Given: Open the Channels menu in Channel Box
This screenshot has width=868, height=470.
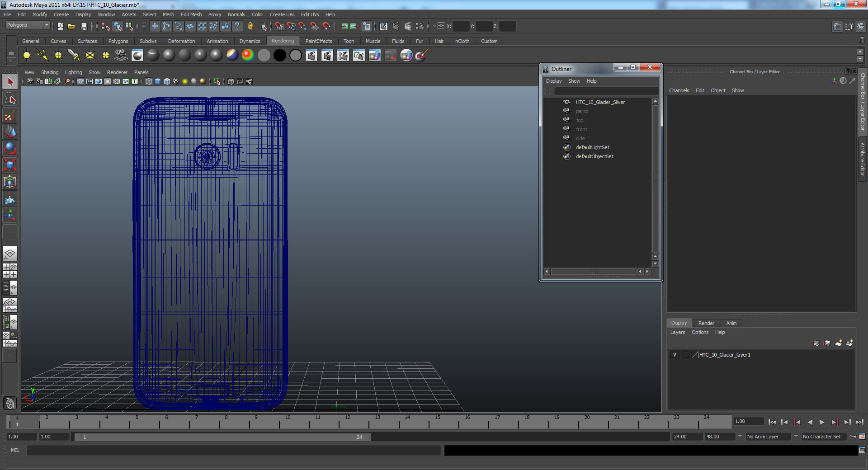Looking at the screenshot, I should pos(679,90).
